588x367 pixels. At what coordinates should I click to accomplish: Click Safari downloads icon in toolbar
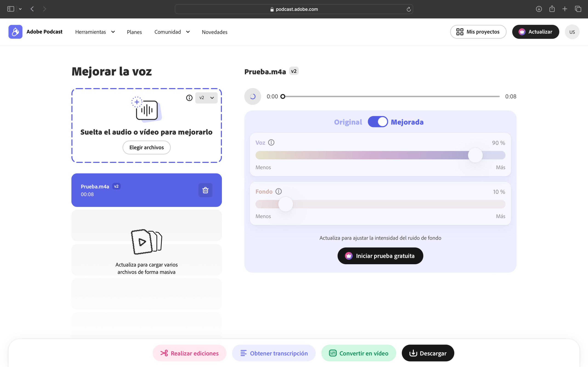(x=539, y=9)
